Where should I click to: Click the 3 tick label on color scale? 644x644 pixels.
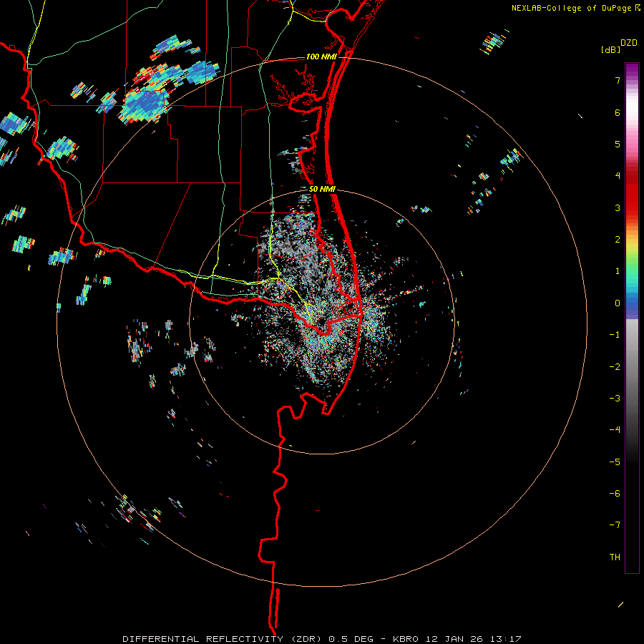click(618, 208)
